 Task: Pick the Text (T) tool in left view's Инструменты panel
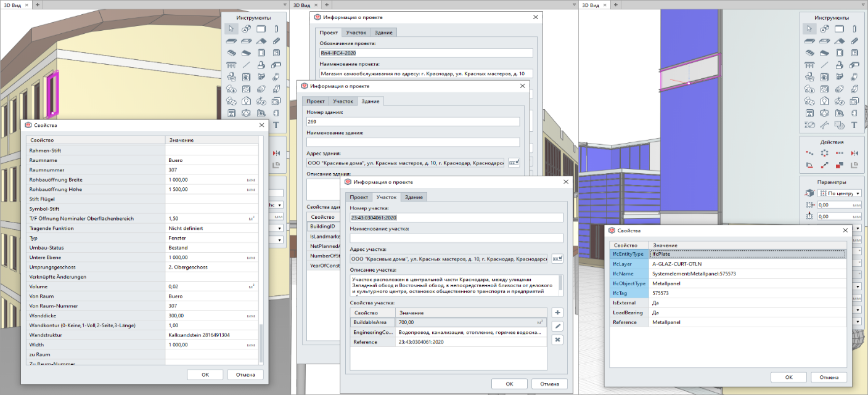276,125
